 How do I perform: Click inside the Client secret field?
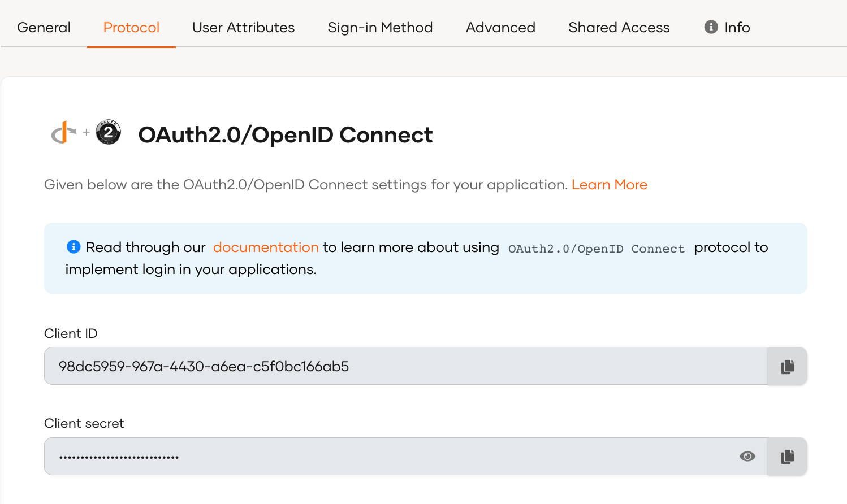click(405, 457)
